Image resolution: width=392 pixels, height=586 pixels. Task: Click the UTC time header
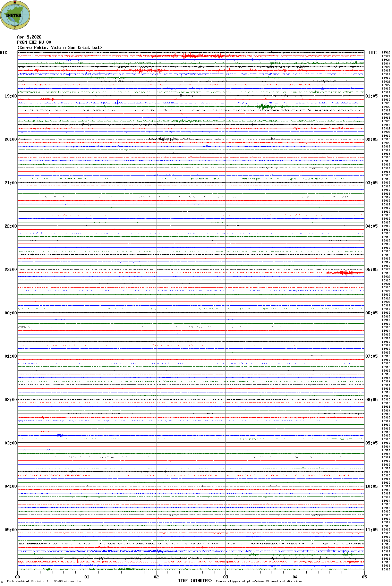pos(373,53)
